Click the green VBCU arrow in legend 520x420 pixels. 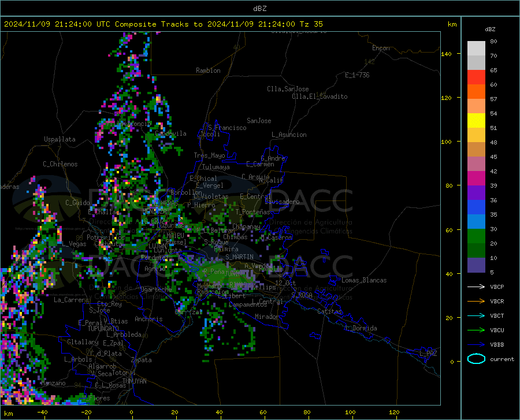tap(476, 330)
